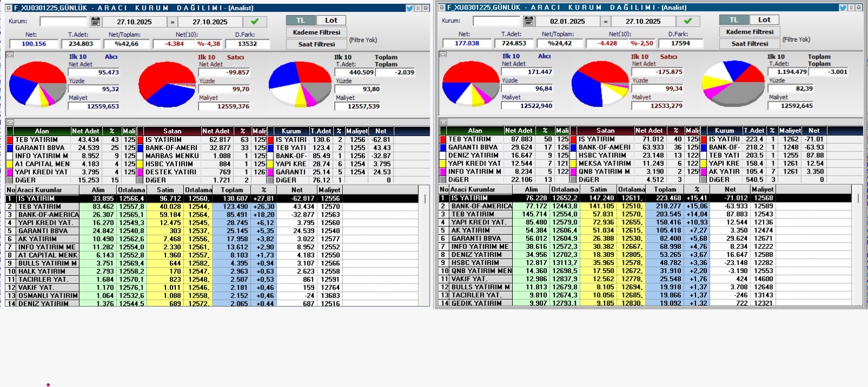Click Twitter bird icon in right title bar

843,8
